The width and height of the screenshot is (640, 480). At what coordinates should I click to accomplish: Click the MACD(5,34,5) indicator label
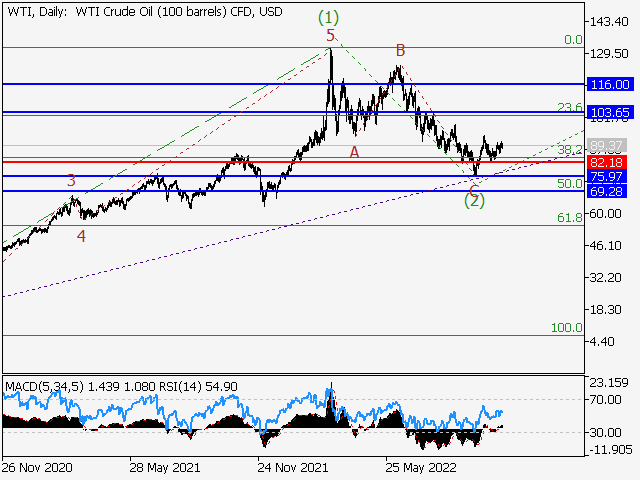44,386
